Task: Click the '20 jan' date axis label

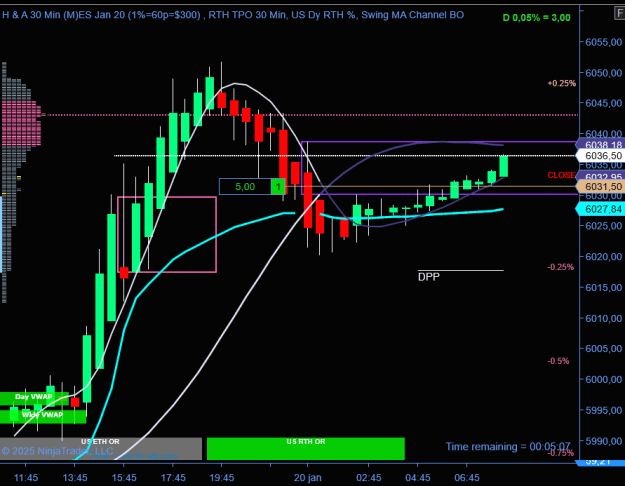Action: [x=307, y=478]
